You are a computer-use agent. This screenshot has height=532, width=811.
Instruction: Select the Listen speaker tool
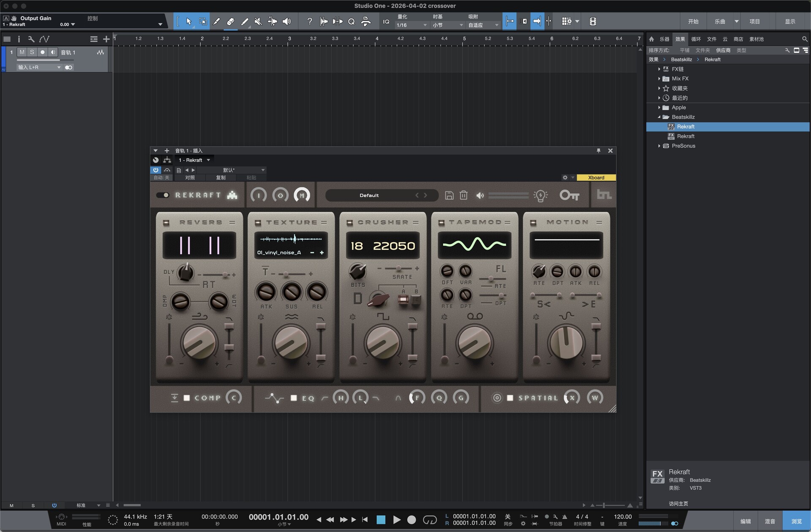pos(286,21)
